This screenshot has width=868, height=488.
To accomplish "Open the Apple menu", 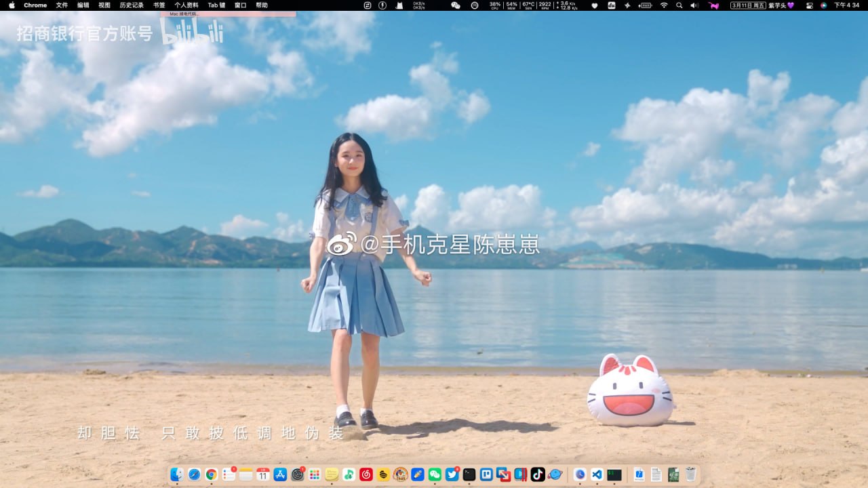I will [12, 5].
